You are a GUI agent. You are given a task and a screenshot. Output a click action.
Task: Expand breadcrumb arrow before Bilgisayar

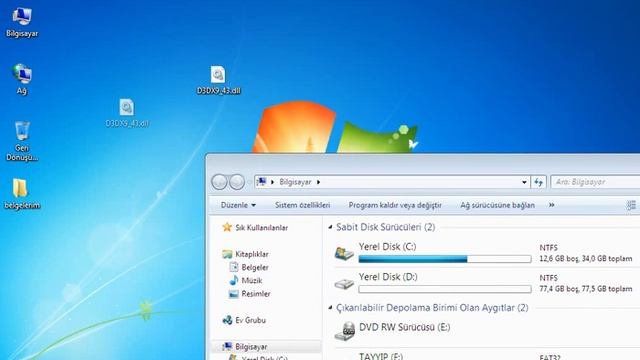click(x=272, y=182)
